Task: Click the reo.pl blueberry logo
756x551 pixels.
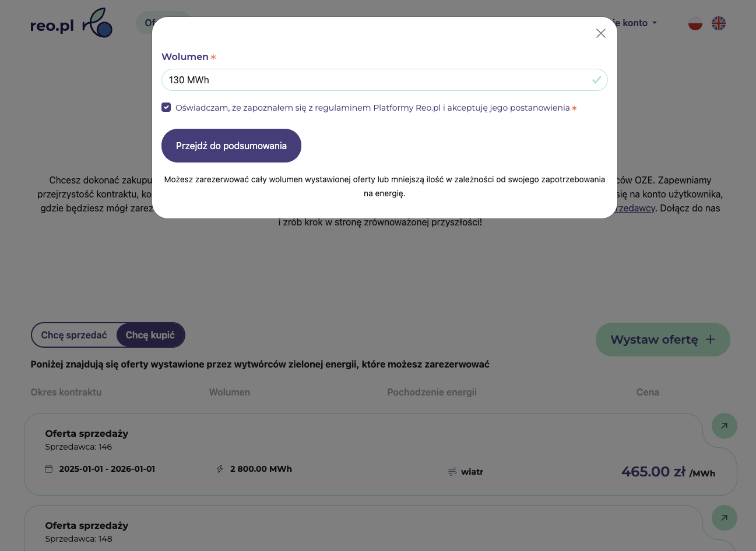Action: tap(97, 23)
